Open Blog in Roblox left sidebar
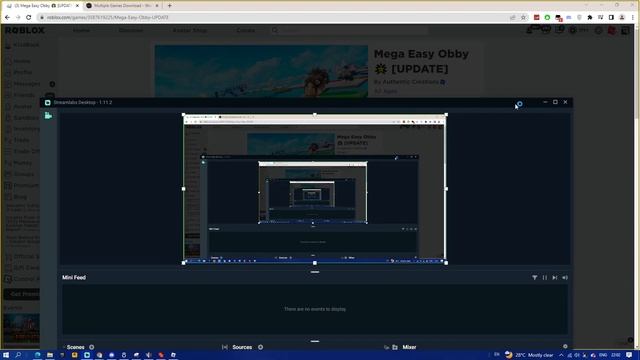The image size is (640, 360). [x=20, y=197]
